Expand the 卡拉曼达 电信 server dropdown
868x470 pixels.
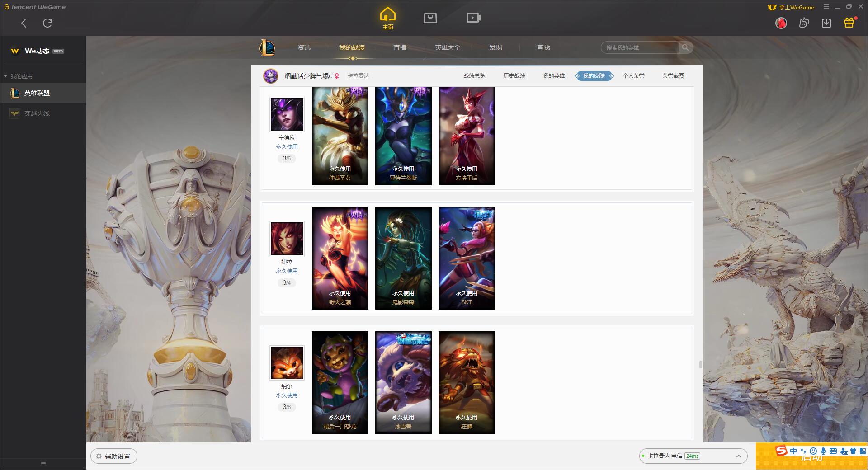693,456
